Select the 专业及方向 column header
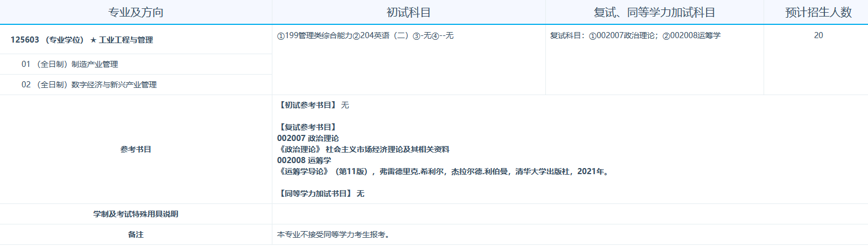This screenshot has width=868, height=246. coord(135,12)
